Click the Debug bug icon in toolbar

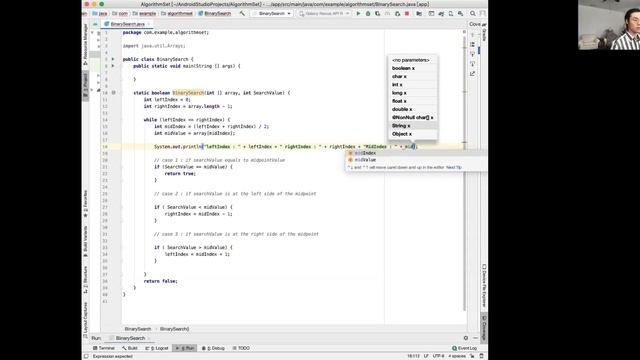[368, 13]
